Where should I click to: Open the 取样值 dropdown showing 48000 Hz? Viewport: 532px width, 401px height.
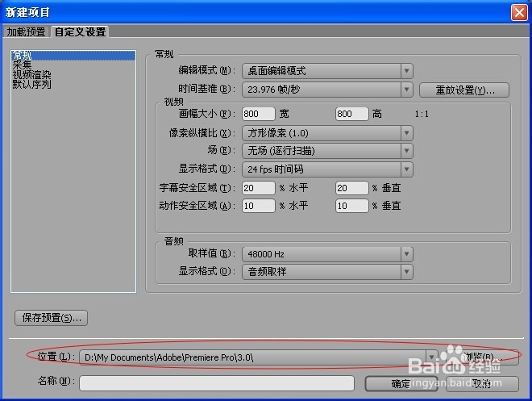[x=327, y=254]
